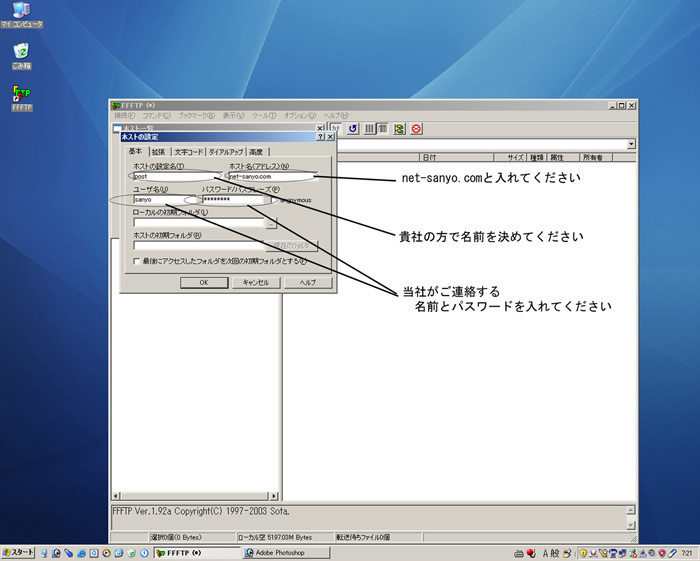Image resolution: width=700 pixels, height=561 pixels.
Task: Click the ? help button in ホストの設定 title bar
Action: [x=321, y=137]
